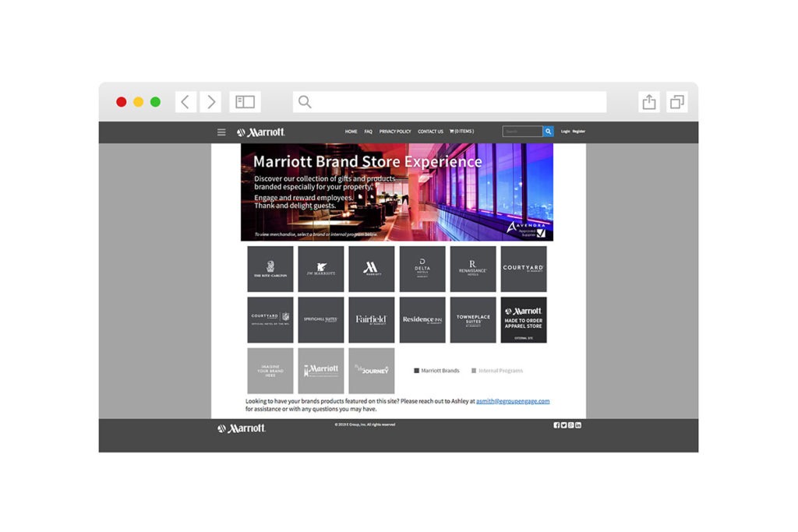Screen dimensions: 798x532
Task: Open the Twitter icon in the footer
Action: (563, 425)
